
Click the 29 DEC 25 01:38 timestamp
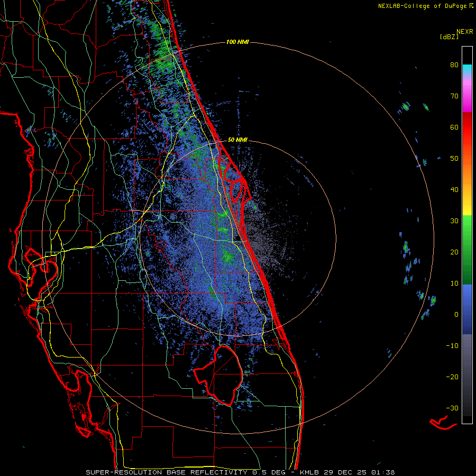[x=360, y=472]
